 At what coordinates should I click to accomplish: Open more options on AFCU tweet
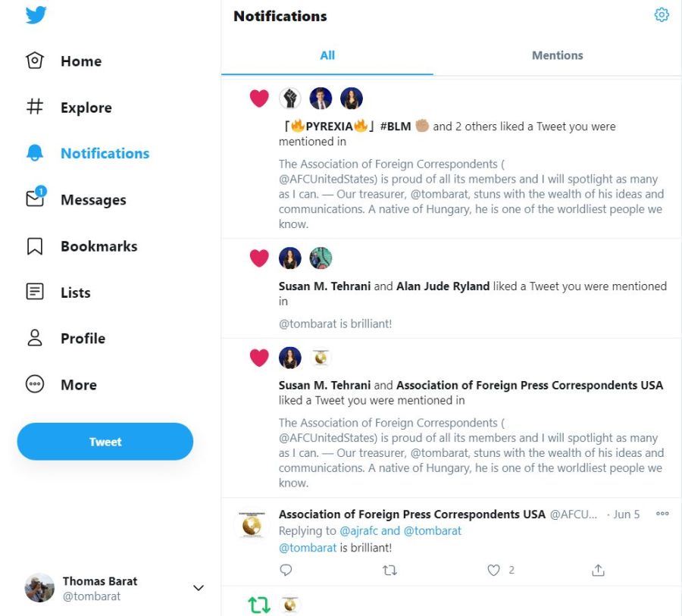(662, 514)
